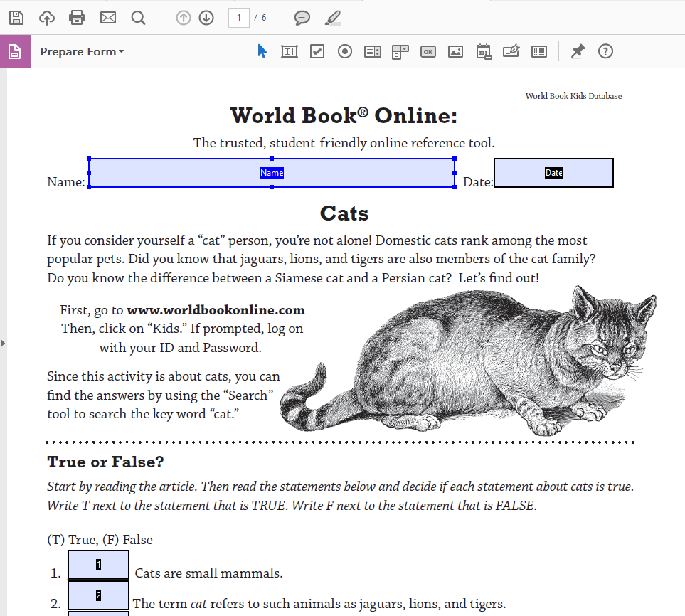Click the 'Name:' label text
Viewport: 685px width, 616px height.
coord(66,182)
